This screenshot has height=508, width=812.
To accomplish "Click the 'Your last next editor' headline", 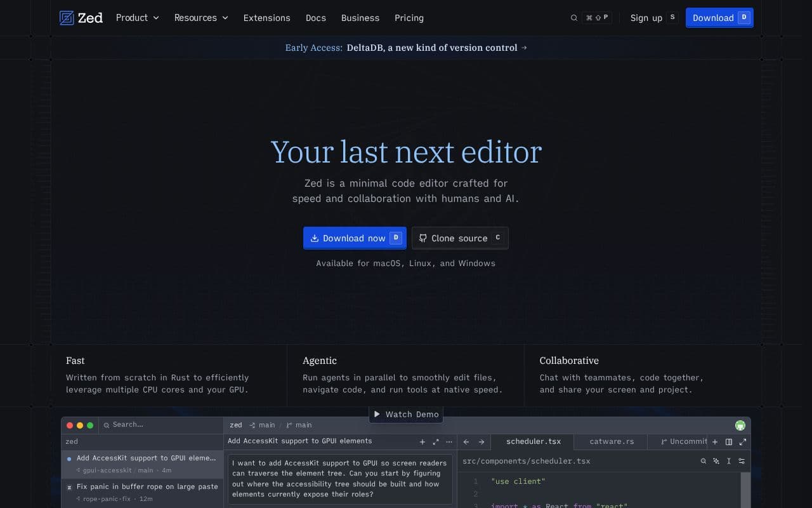I will coord(406,152).
